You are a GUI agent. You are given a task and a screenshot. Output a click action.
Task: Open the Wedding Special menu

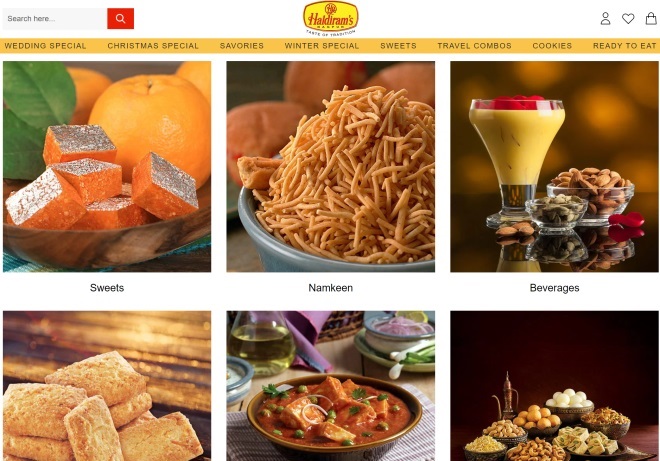[45, 46]
